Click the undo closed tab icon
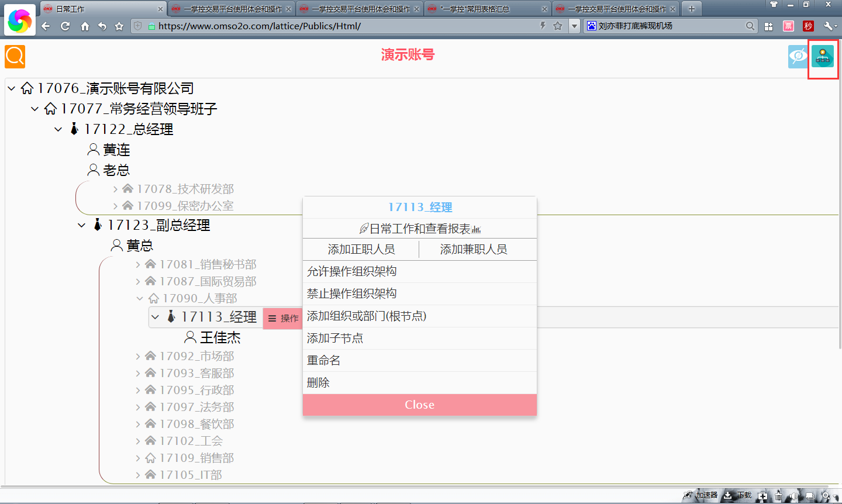This screenshot has width=842, height=504. pos(102,26)
